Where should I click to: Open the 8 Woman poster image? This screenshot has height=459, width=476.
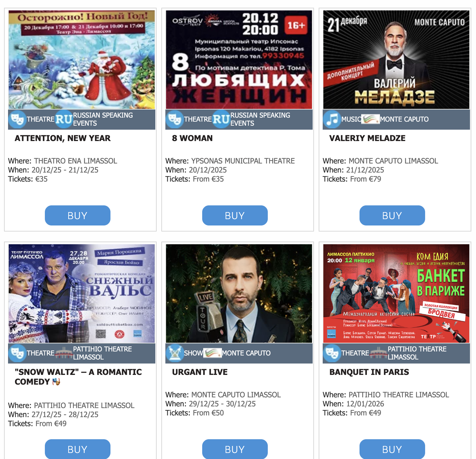(x=239, y=60)
